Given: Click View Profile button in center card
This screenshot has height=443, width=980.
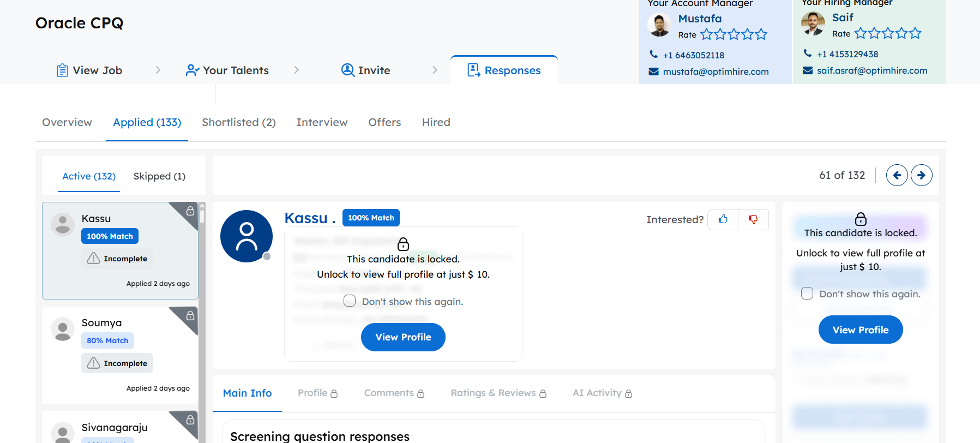Looking at the screenshot, I should (x=403, y=337).
